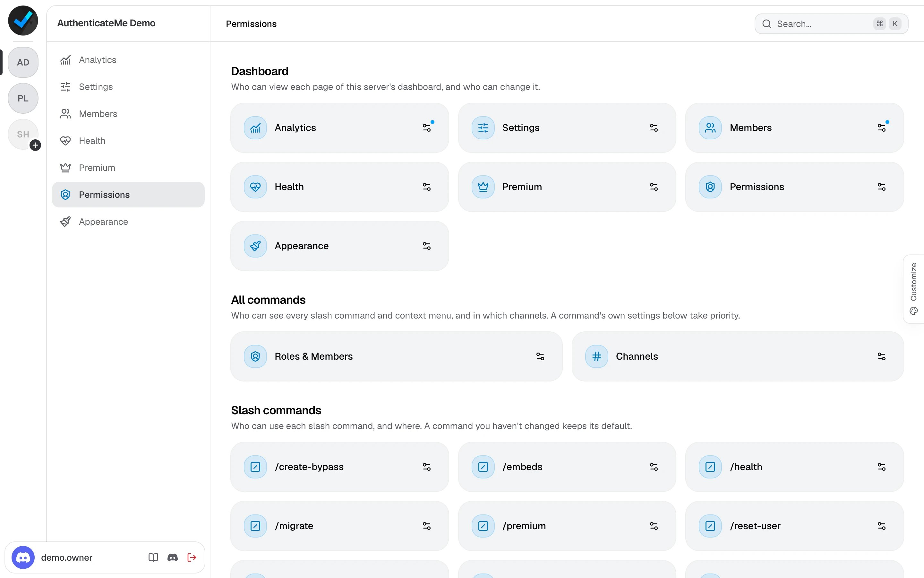Open the Discord controller icon in footer
The width and height of the screenshot is (924, 578).
point(173,557)
